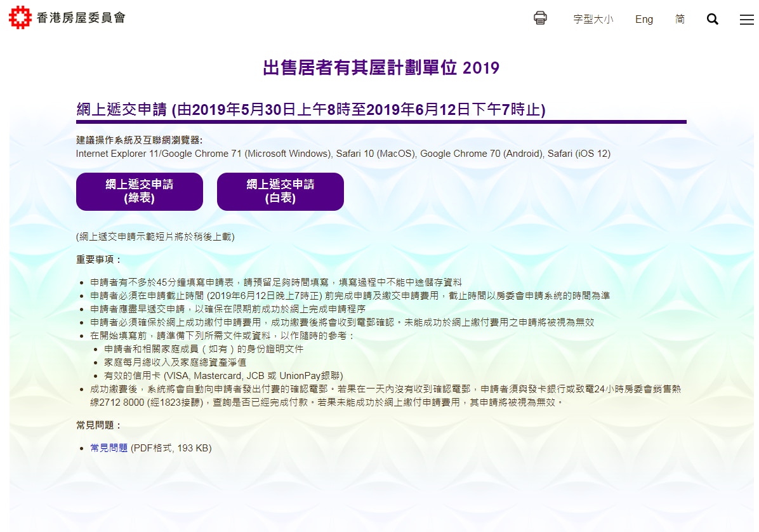
Task: Open the 常見問題 PDF link
Action: 109,448
